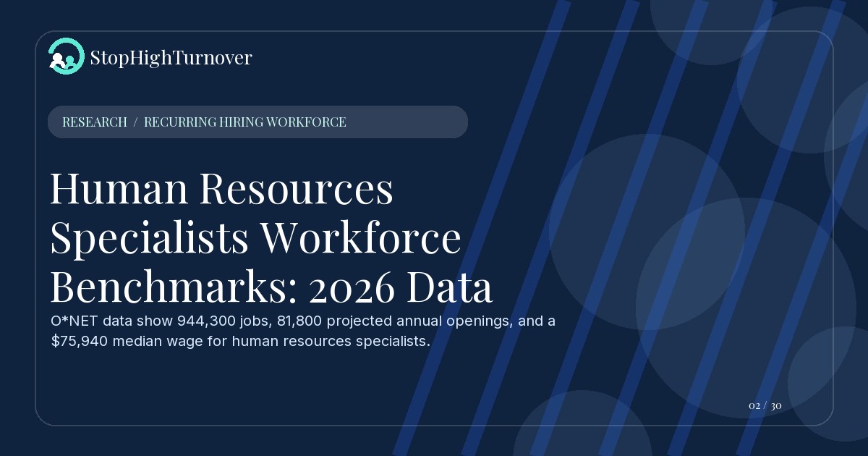
Task: Click the subtitle about 944,300 jobs
Action: click(303, 331)
